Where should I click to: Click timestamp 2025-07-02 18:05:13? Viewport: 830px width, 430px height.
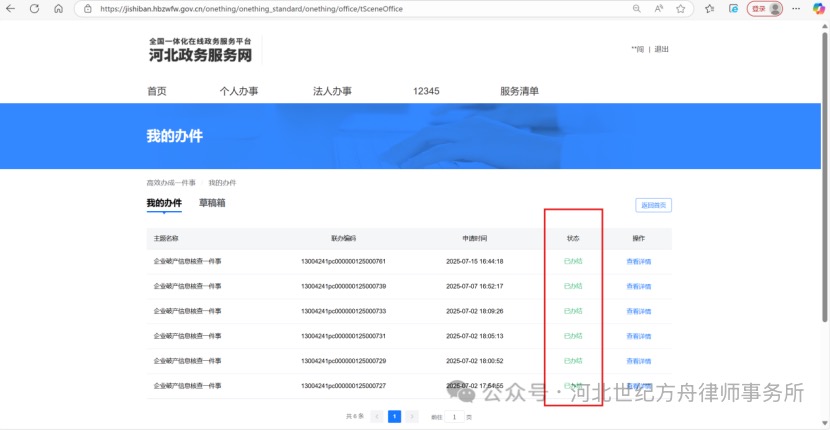pyautogui.click(x=474, y=336)
